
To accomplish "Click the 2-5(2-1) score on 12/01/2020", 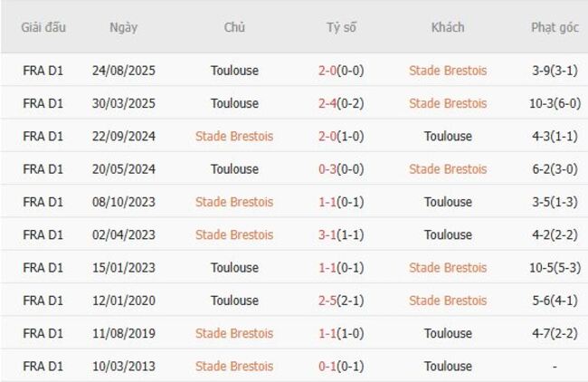I will point(341,301).
